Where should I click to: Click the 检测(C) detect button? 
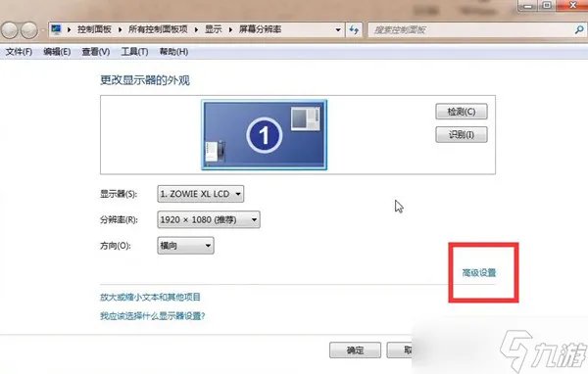tap(462, 112)
